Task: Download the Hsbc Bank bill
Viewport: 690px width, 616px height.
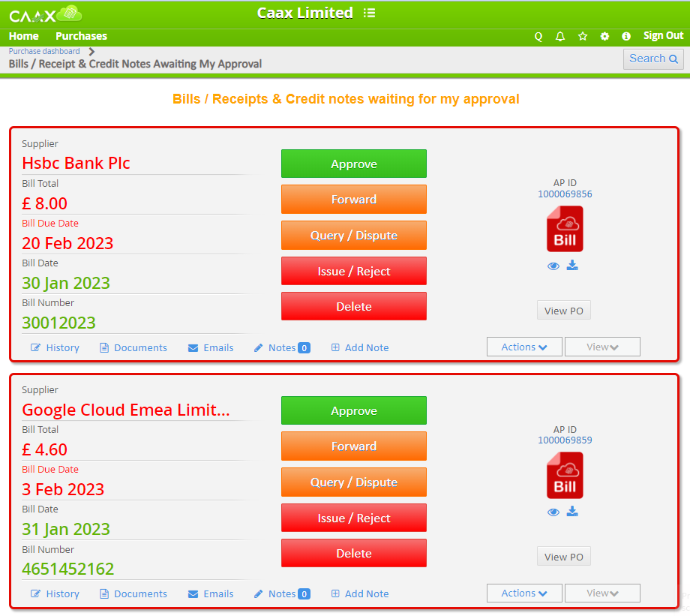Action: [572, 265]
